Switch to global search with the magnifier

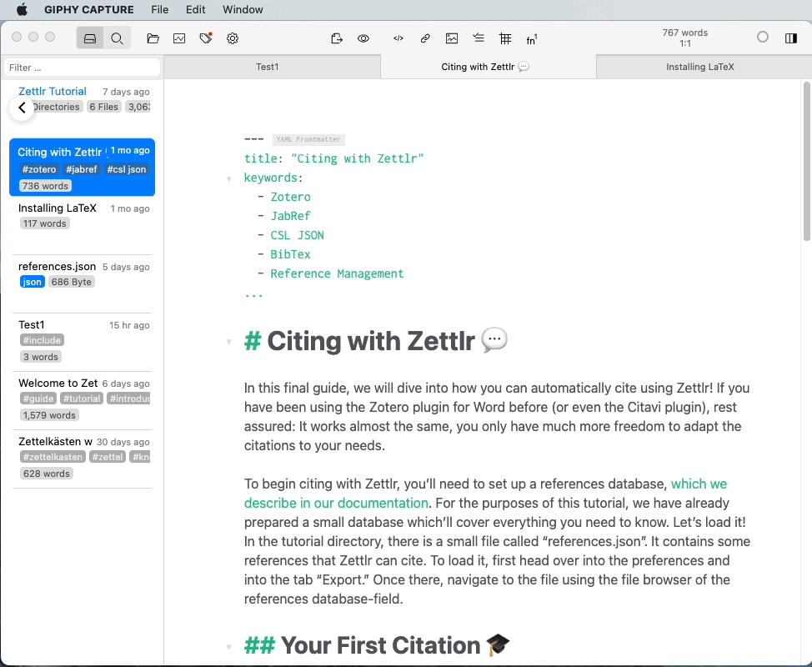click(x=117, y=38)
